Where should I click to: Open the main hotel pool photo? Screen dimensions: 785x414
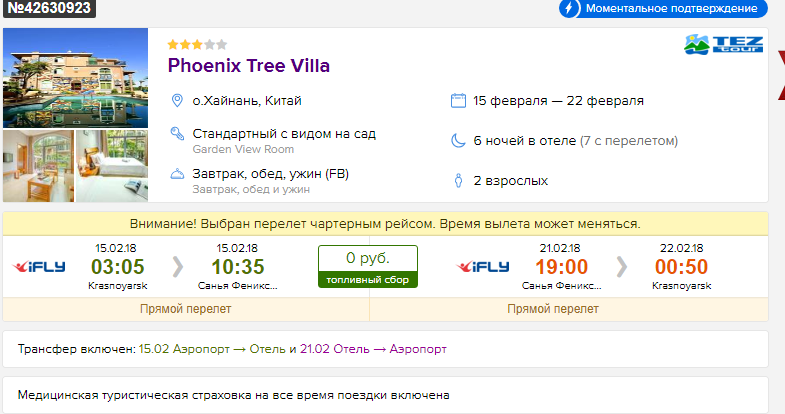point(76,78)
